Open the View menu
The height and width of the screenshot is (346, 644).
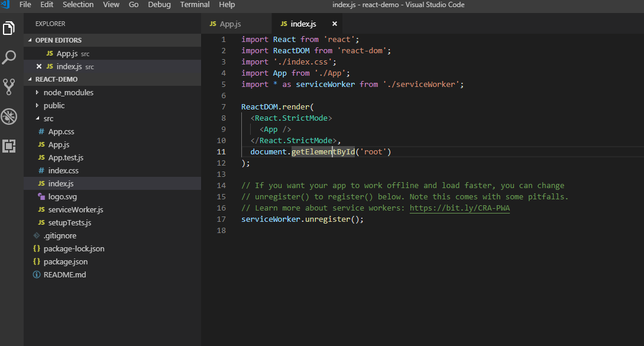[111, 5]
